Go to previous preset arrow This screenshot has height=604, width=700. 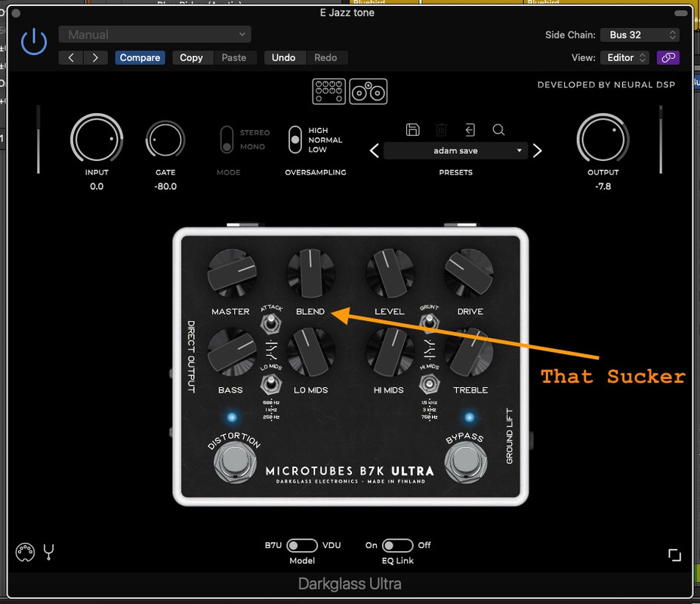pyautogui.click(x=375, y=151)
